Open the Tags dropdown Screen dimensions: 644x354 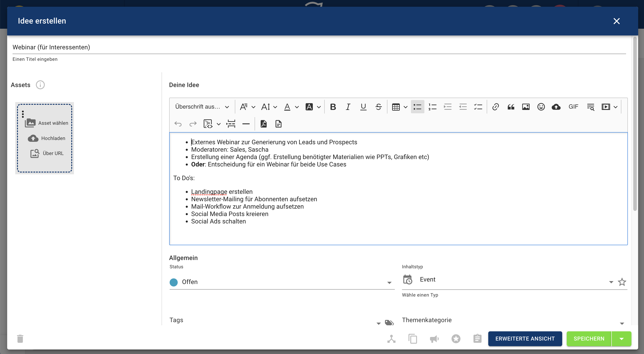275,320
